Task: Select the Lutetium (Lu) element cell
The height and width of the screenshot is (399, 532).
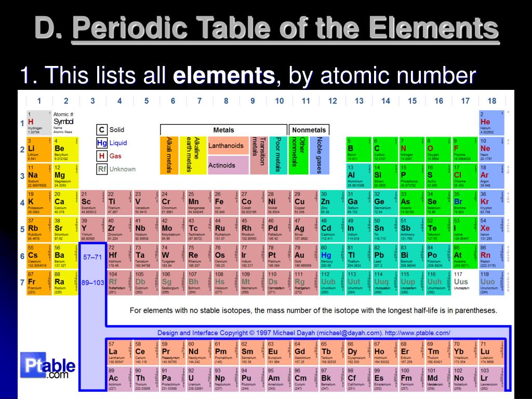Action: pos(491,353)
